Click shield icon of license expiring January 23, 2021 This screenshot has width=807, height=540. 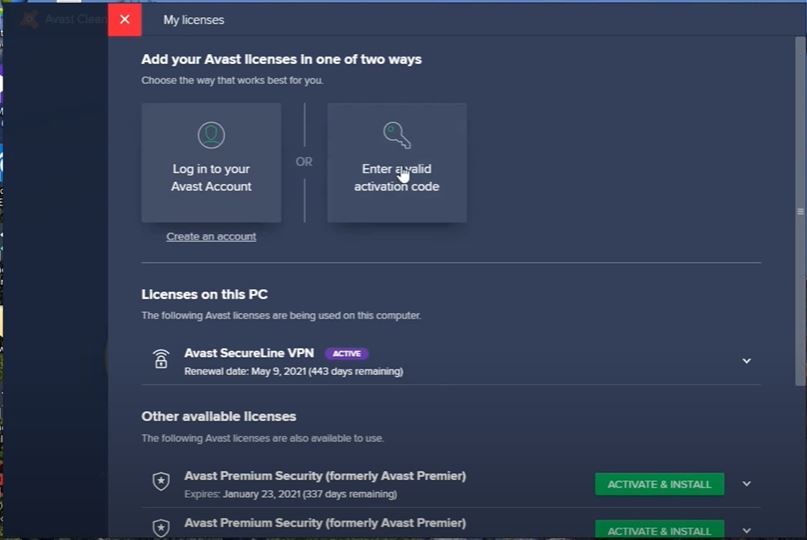[161, 481]
